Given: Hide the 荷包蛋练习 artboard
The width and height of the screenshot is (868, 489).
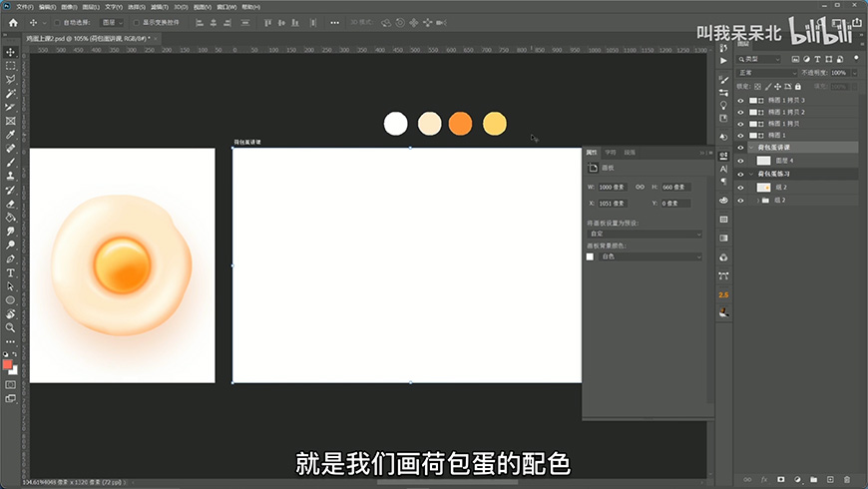Looking at the screenshot, I should [x=740, y=175].
